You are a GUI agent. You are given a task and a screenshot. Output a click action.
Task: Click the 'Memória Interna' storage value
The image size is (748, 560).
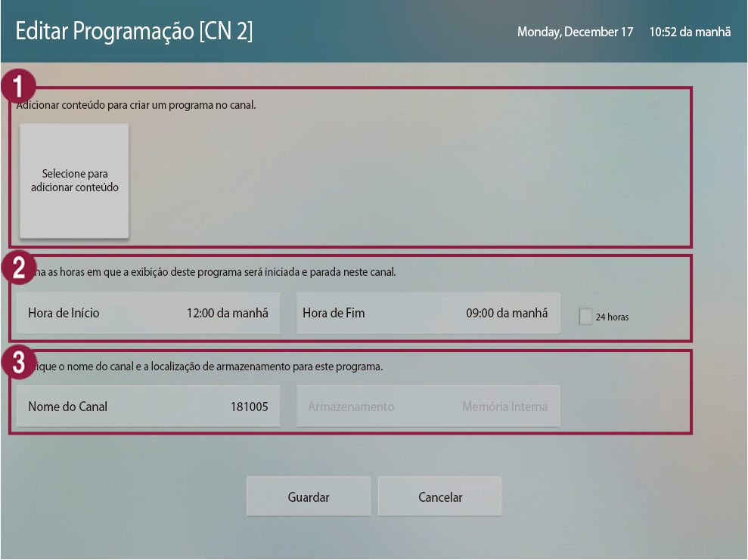pyautogui.click(x=504, y=407)
